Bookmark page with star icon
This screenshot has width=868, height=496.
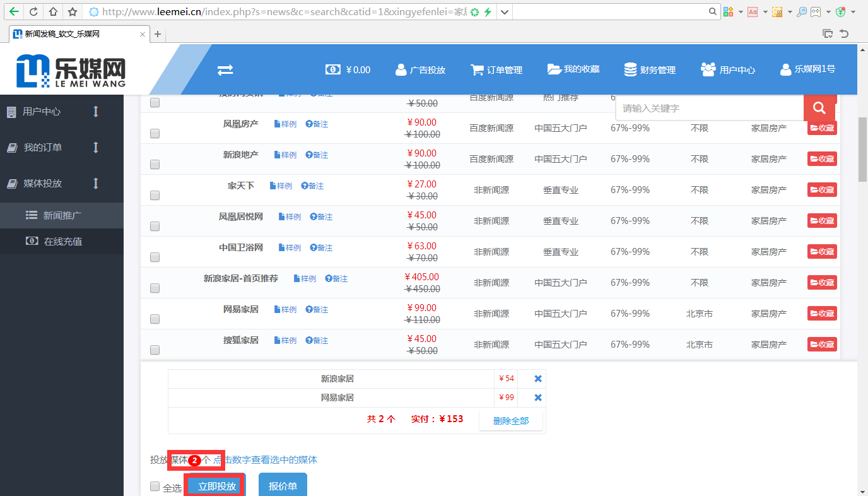click(73, 12)
